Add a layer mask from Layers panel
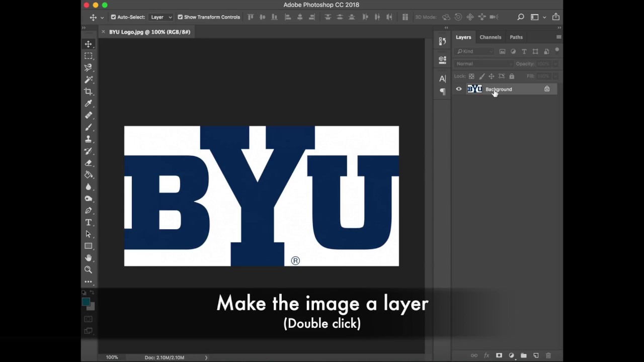Image resolution: width=644 pixels, height=362 pixels. pyautogui.click(x=499, y=355)
